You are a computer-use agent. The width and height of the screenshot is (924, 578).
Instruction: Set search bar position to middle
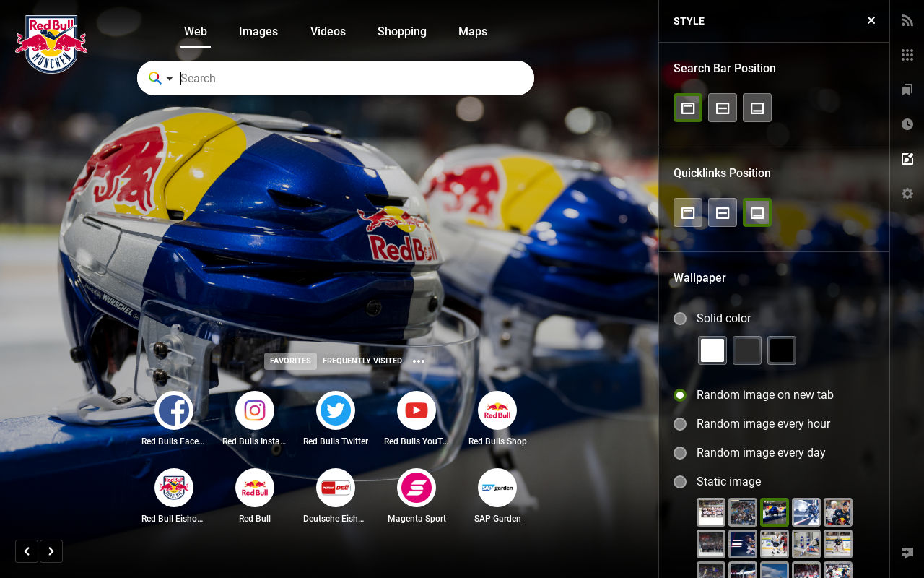click(x=723, y=108)
